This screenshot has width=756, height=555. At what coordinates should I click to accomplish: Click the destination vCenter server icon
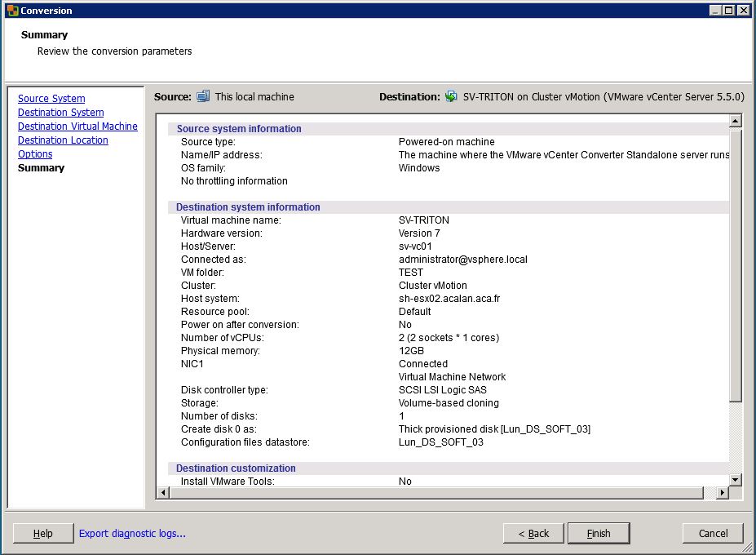click(451, 96)
